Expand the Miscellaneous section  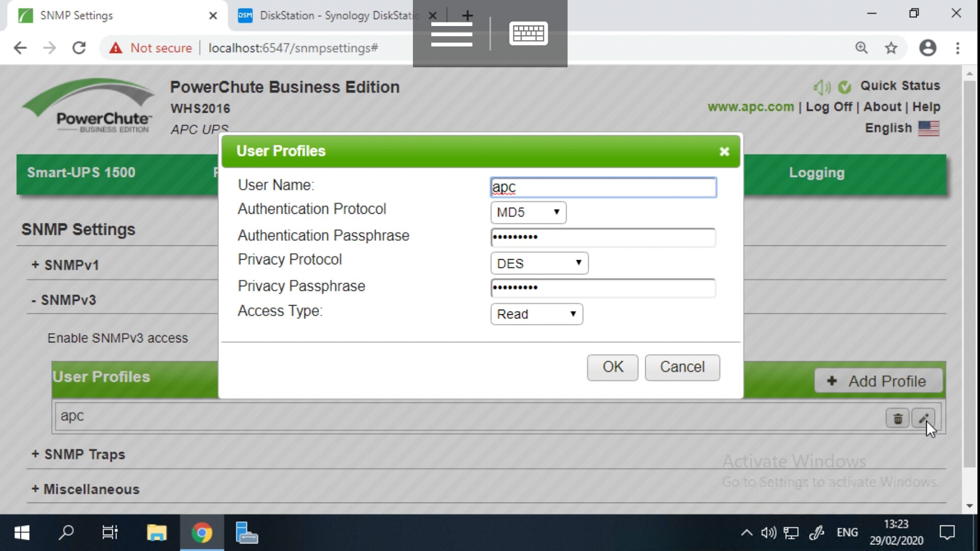(x=85, y=489)
